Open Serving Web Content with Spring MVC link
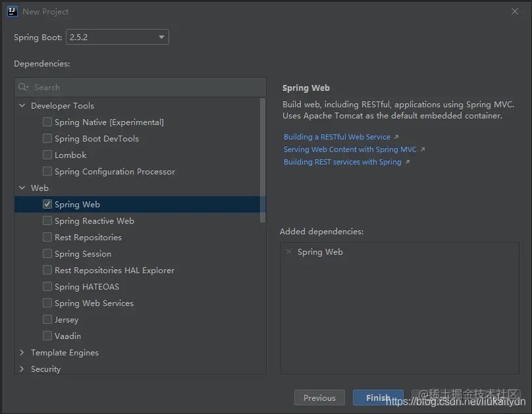532x414 pixels. coord(350,149)
